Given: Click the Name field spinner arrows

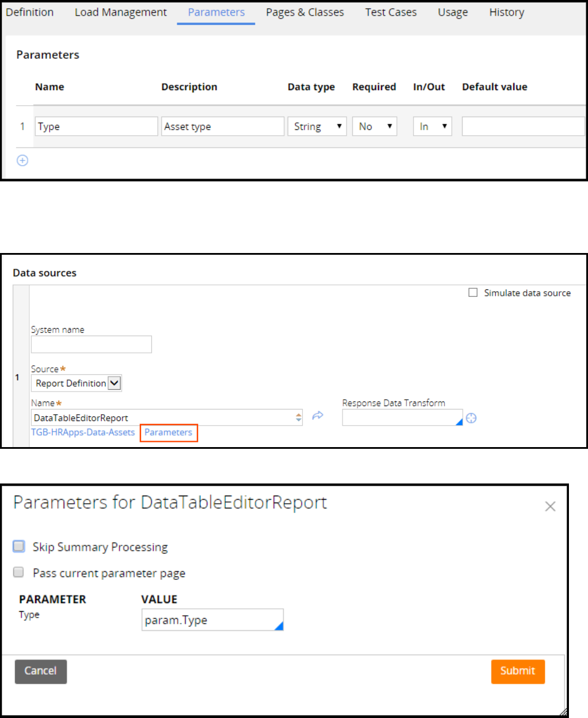Looking at the screenshot, I should click(299, 417).
